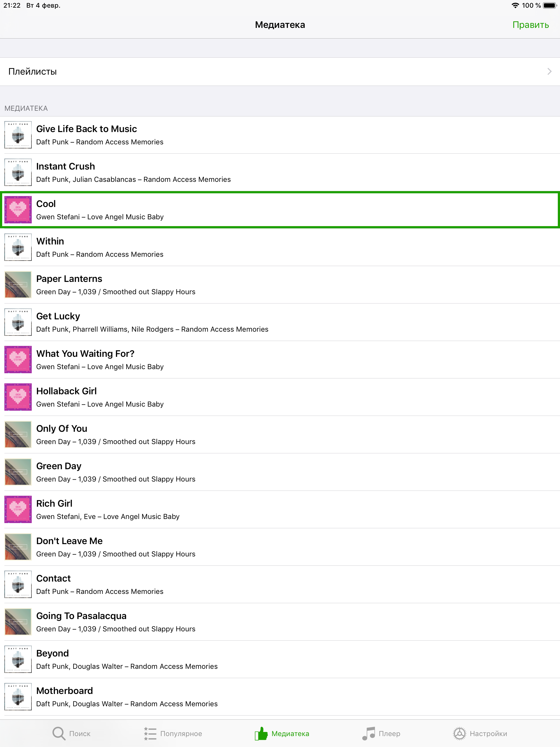Tap album art next to Within

tap(18, 247)
